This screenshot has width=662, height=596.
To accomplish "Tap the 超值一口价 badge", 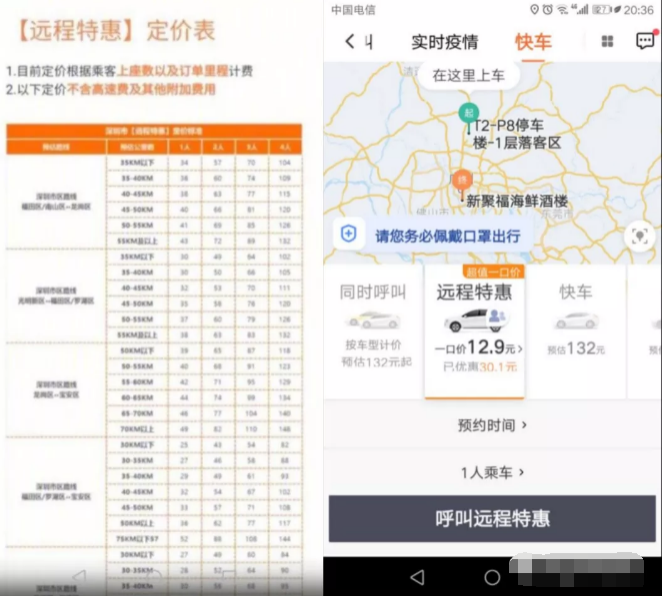I will [x=493, y=272].
